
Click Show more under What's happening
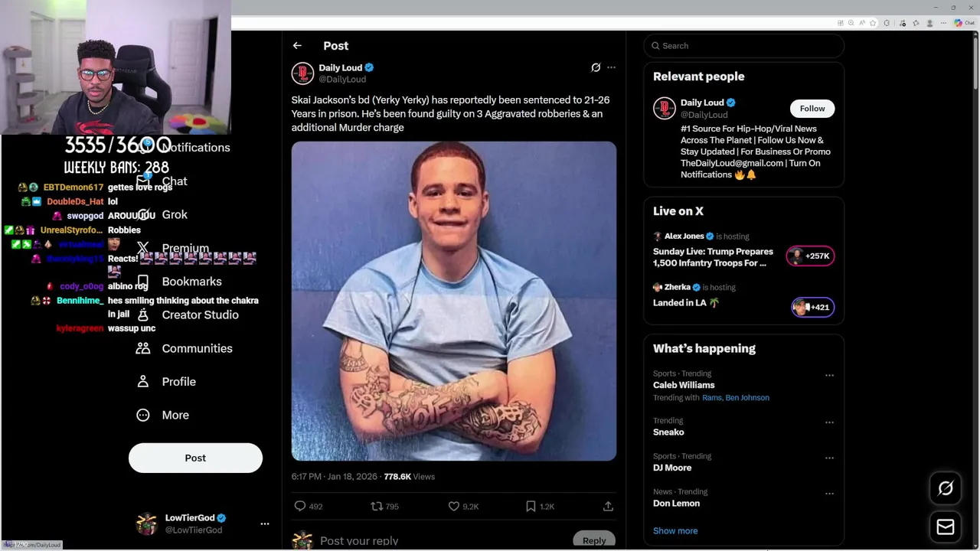tap(675, 530)
